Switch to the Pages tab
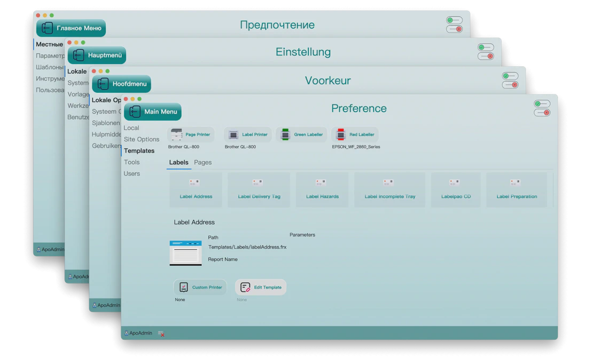The height and width of the screenshot is (364, 593). point(202,162)
